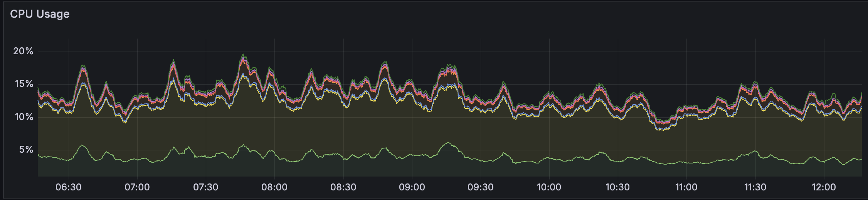Click the 07:00 time axis label

[137, 187]
